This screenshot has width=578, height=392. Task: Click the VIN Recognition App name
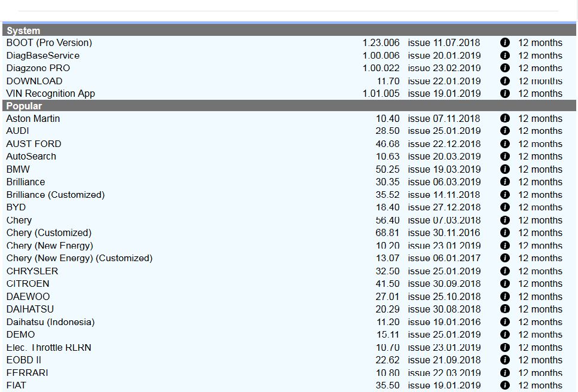[50, 94]
